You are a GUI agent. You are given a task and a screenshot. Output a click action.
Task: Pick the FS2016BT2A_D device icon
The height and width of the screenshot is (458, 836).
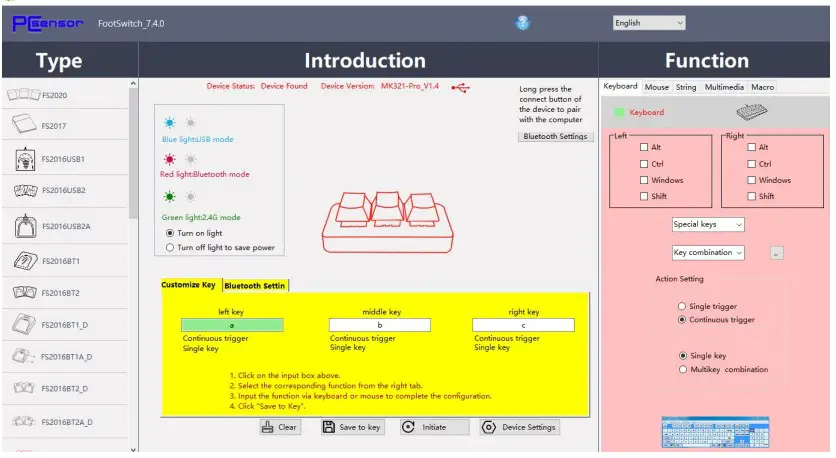[x=23, y=421]
